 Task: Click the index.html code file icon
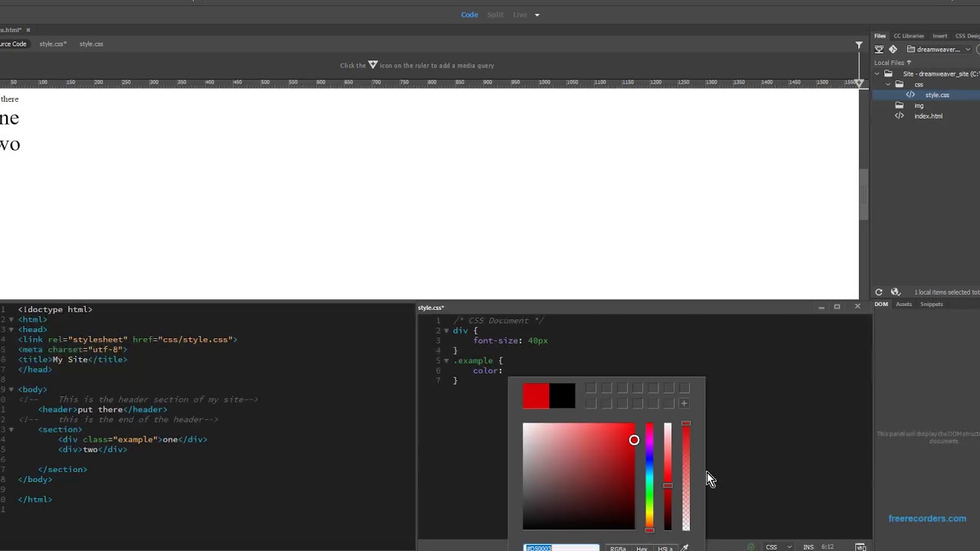(x=900, y=116)
